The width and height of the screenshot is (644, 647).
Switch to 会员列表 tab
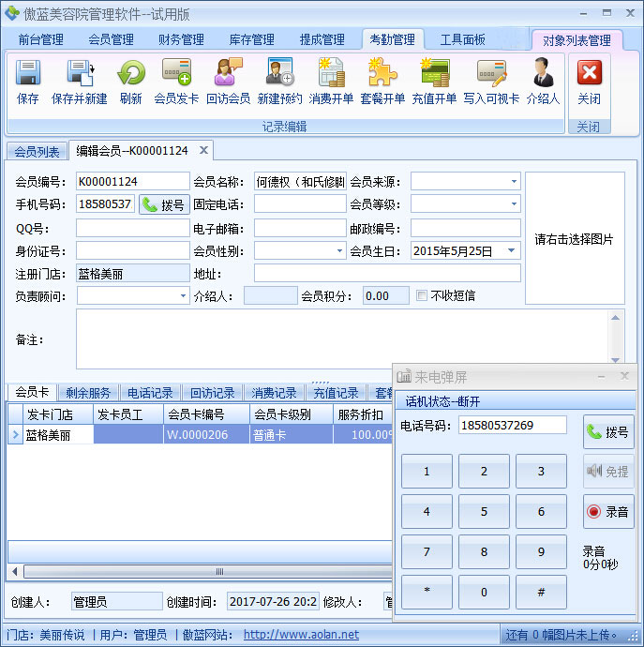point(37,152)
